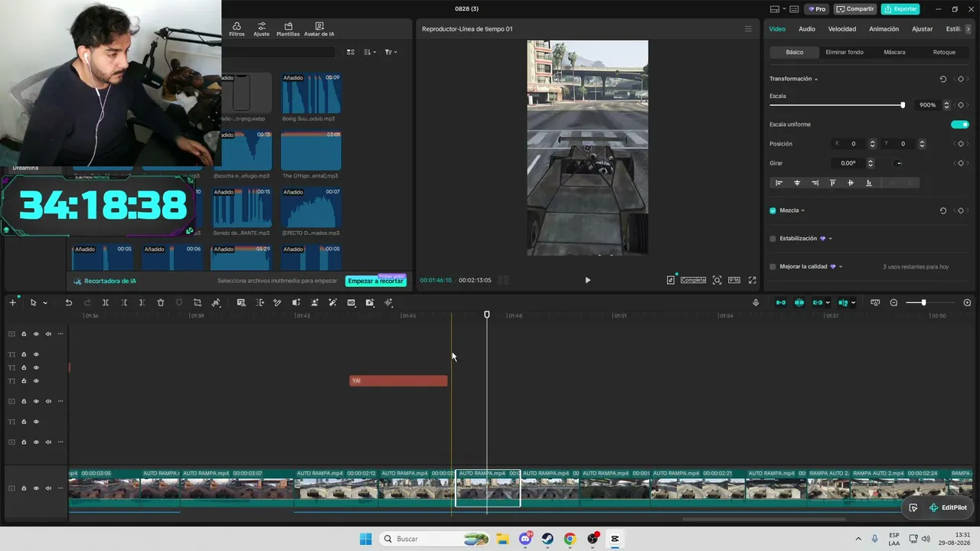Select the Retoque sub-tab

pos(944,52)
